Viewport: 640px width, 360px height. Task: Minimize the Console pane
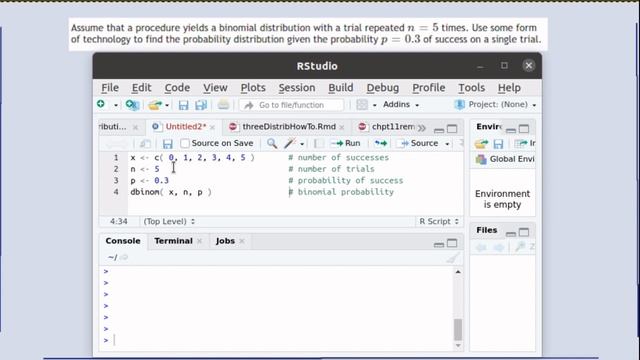tap(439, 244)
